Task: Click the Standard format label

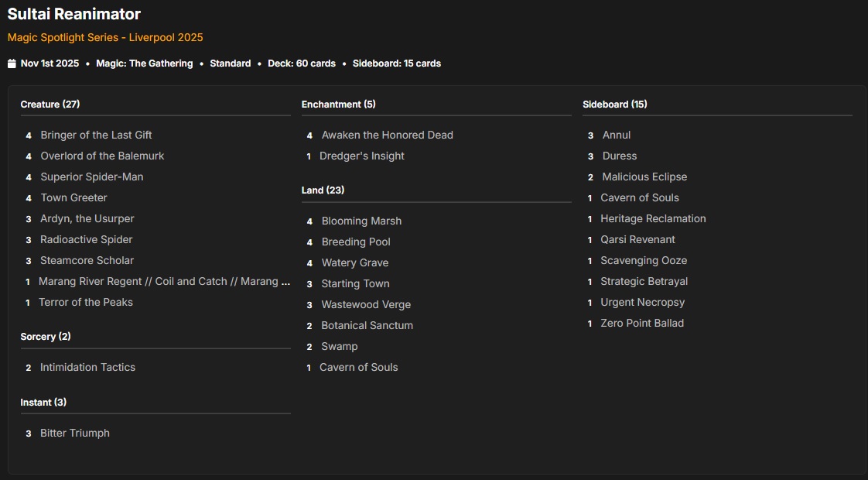Action: point(231,63)
